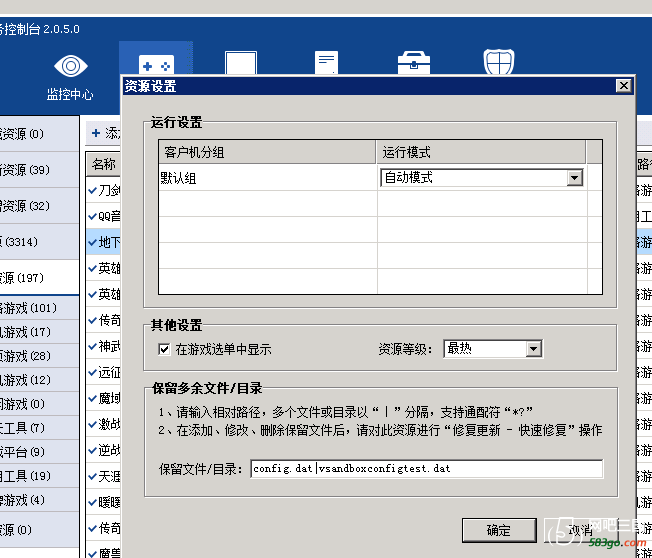Toggle checkmark beside the QQ音 list row
Viewport: 652px width, 558px height.
pos(93,215)
